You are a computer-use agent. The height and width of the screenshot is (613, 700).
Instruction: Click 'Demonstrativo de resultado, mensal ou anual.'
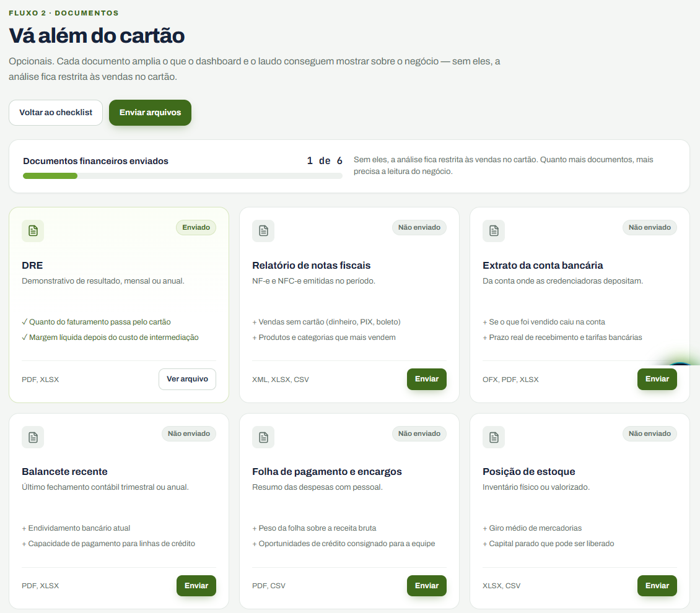point(103,281)
